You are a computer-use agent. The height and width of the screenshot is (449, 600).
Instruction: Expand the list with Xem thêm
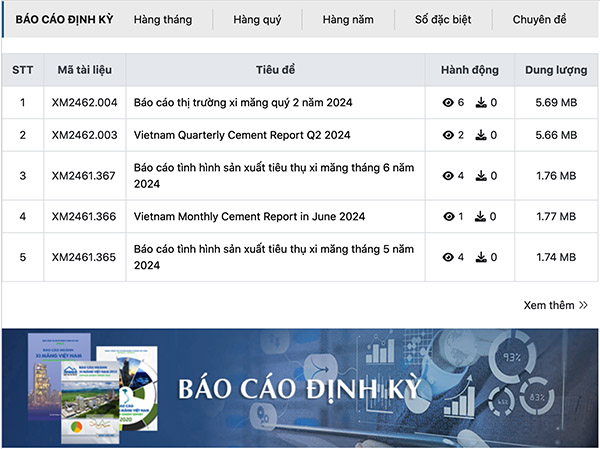pos(555,305)
